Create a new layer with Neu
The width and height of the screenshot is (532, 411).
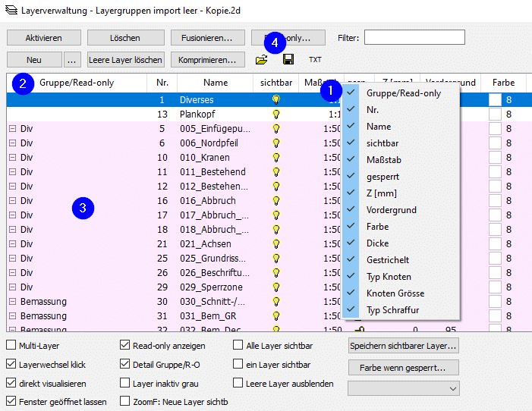(x=34, y=60)
